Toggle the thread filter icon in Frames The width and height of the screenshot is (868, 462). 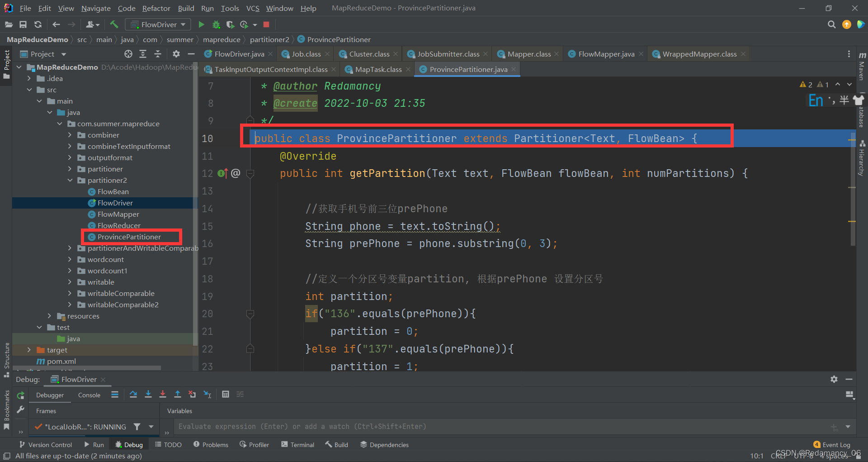click(137, 427)
